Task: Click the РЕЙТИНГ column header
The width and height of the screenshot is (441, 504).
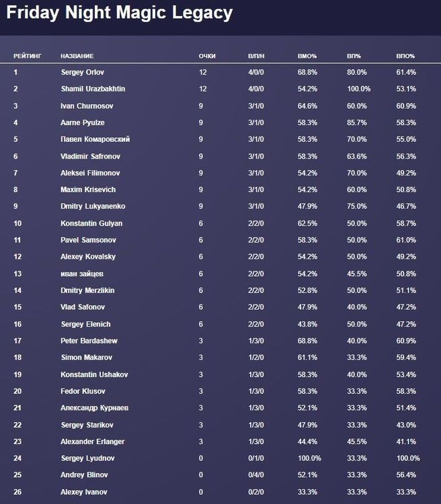Action: tap(27, 56)
